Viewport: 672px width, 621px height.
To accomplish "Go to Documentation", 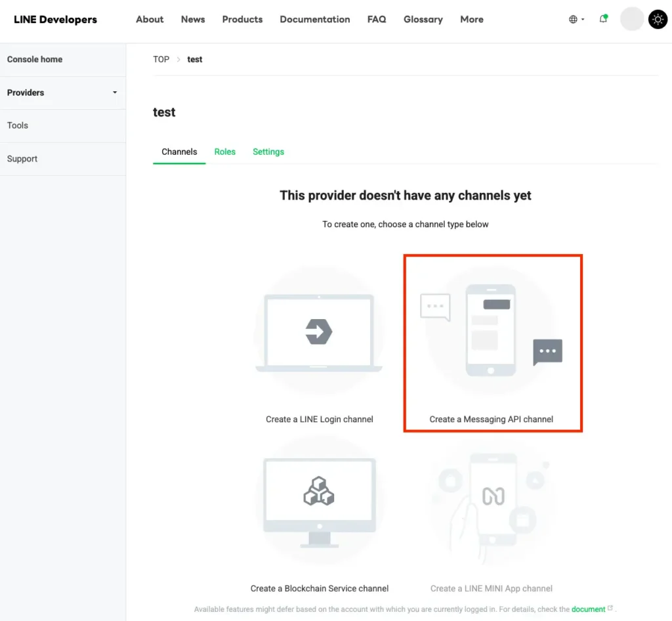I will click(x=315, y=19).
